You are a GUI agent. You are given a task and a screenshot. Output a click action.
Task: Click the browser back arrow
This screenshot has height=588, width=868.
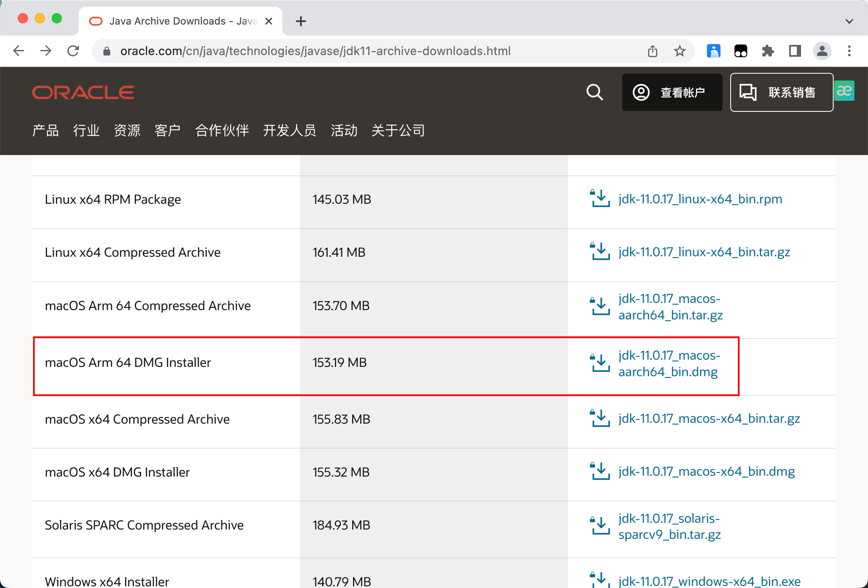(19, 51)
